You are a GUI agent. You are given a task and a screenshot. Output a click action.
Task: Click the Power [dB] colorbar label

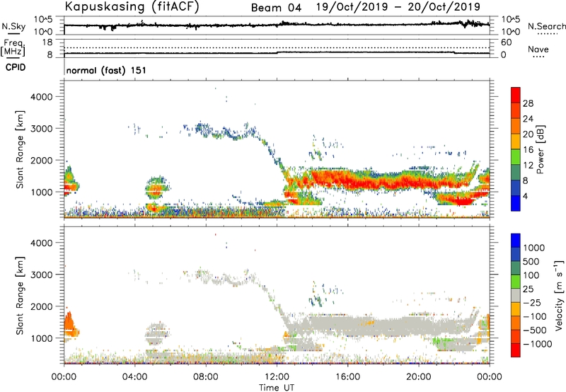pos(540,149)
